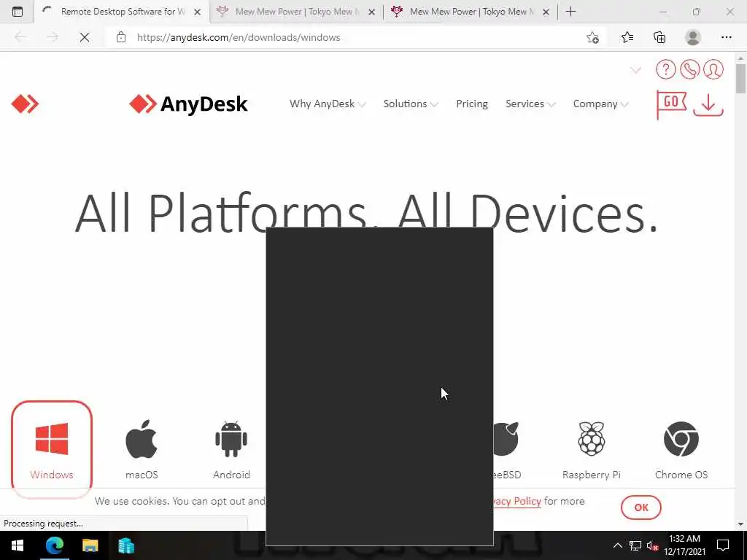Expand the Solutions menu
This screenshot has height=560, width=747.
(411, 104)
